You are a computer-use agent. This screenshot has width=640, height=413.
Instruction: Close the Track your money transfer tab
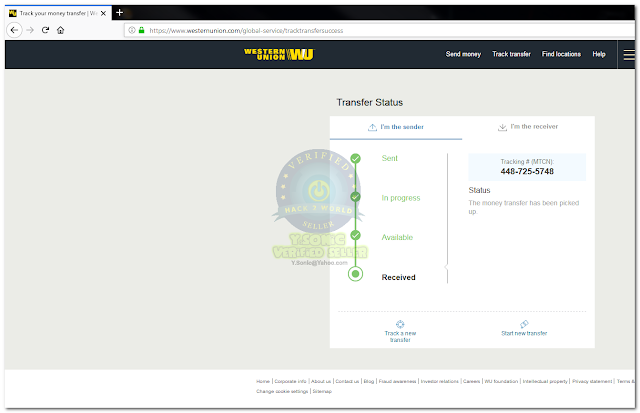click(103, 13)
